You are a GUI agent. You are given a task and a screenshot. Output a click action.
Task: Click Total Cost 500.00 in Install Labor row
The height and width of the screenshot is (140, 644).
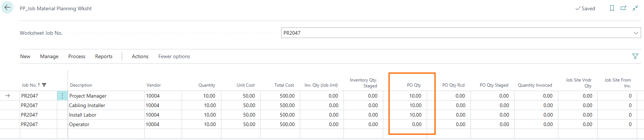click(287, 115)
